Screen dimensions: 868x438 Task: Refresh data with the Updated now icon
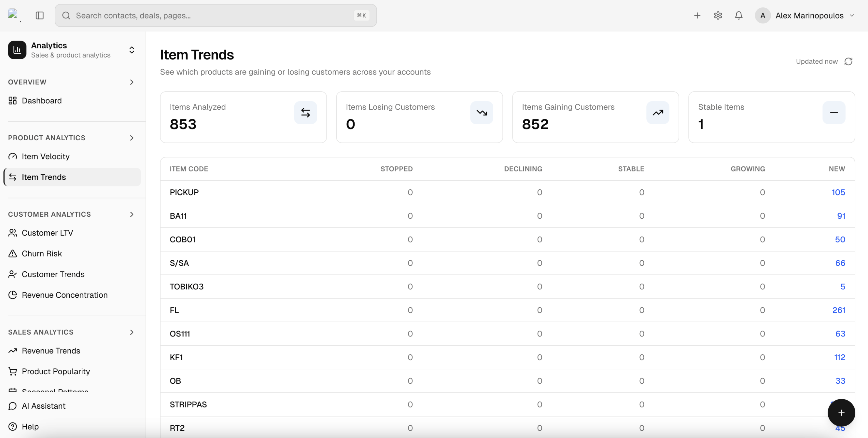[848, 62]
